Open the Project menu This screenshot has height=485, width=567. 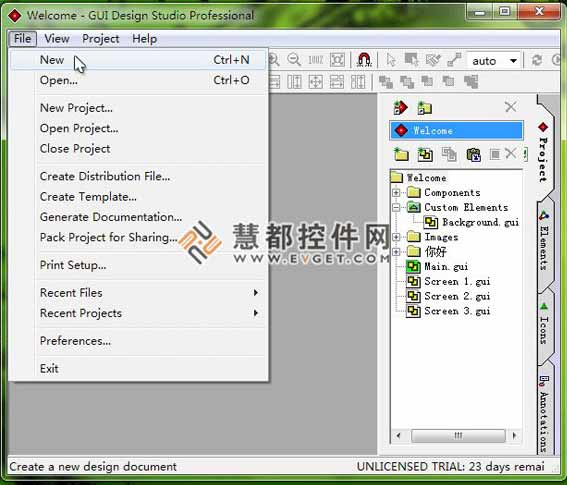[101, 38]
